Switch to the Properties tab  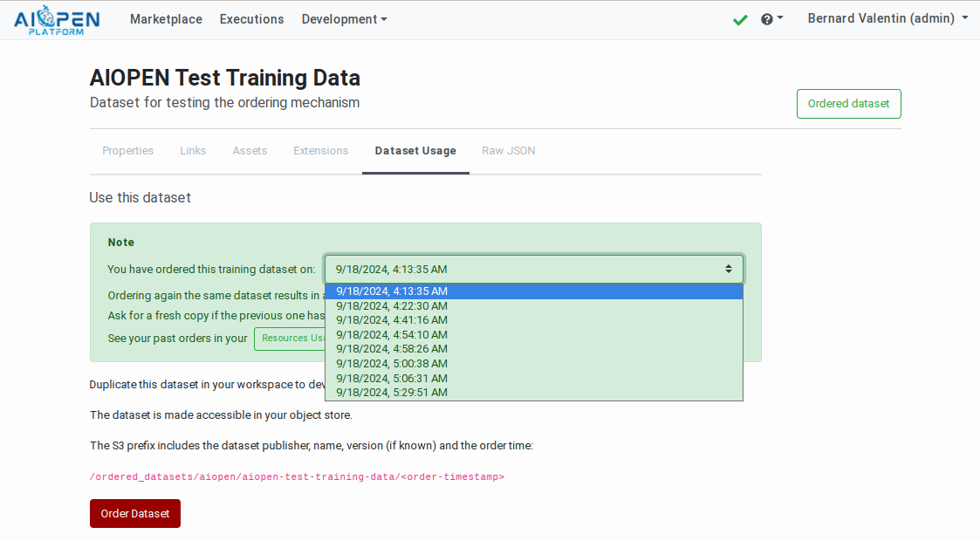128,151
